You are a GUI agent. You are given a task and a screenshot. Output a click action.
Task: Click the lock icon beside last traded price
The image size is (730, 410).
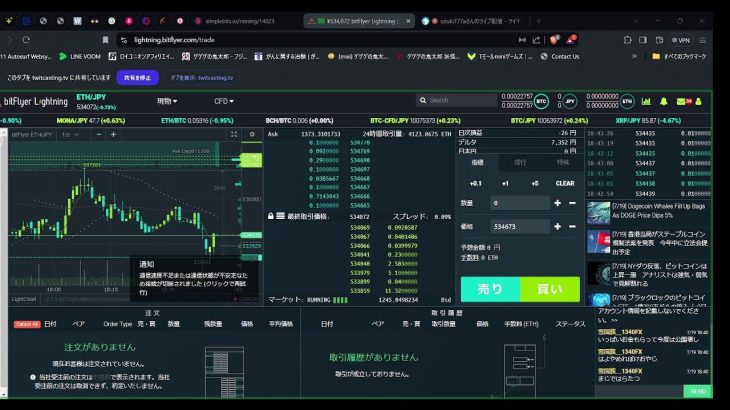pos(270,216)
